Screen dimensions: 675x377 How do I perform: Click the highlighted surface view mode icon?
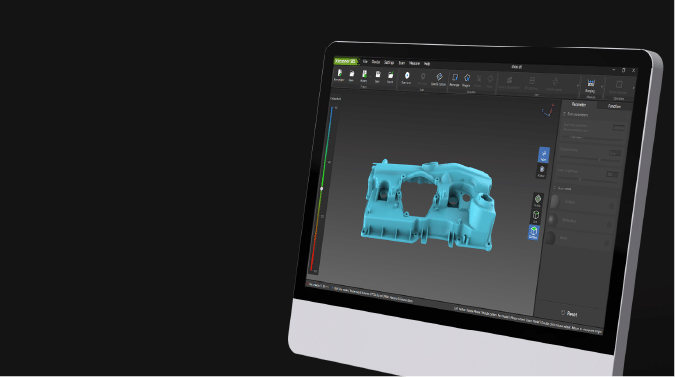click(534, 232)
